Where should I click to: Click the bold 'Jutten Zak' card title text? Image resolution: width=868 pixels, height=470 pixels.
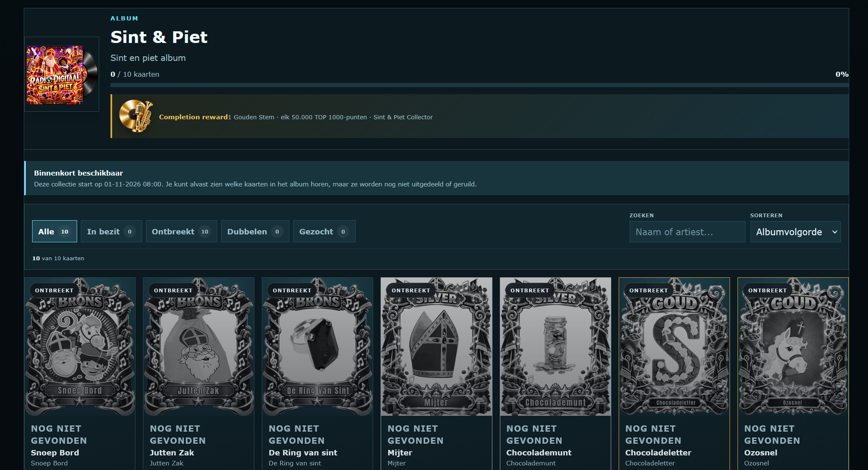click(x=172, y=452)
